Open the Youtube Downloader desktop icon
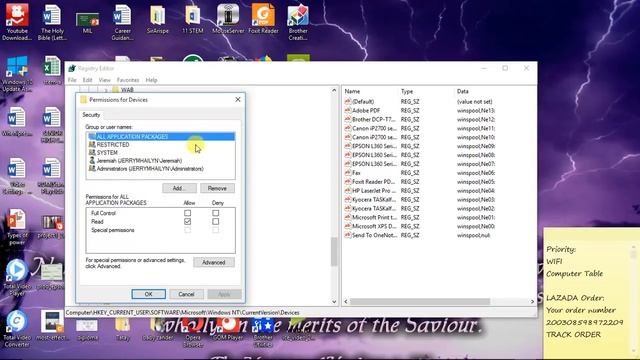Image resolution: width=640 pixels, height=360 pixels. 17,21
